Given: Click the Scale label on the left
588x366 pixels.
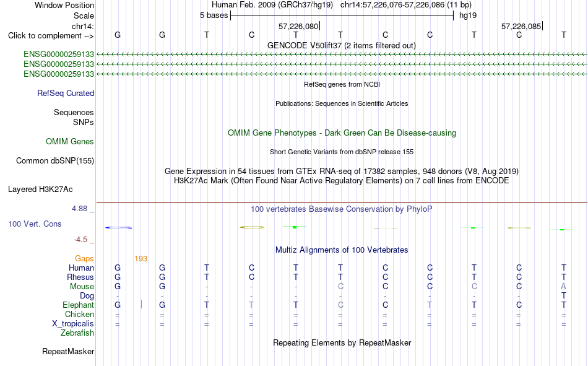Looking at the screenshot, I should pyautogui.click(x=84, y=15).
